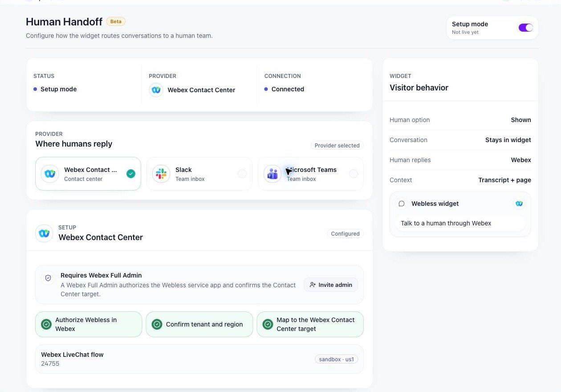Screen dimensions: 561x392
Task: Click Human replies value Webex
Action: coord(521,160)
